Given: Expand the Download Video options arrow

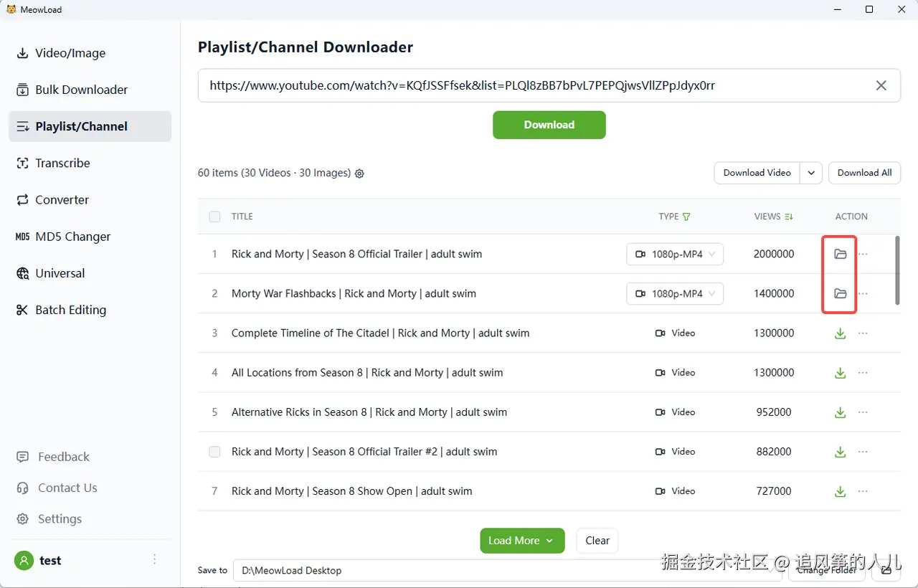Looking at the screenshot, I should (x=811, y=173).
